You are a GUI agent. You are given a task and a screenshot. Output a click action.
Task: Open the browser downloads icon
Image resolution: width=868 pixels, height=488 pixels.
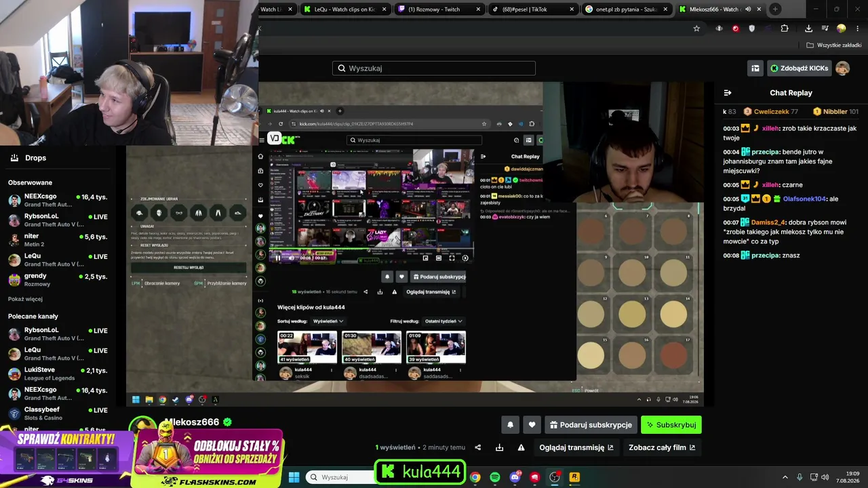pos(808,28)
